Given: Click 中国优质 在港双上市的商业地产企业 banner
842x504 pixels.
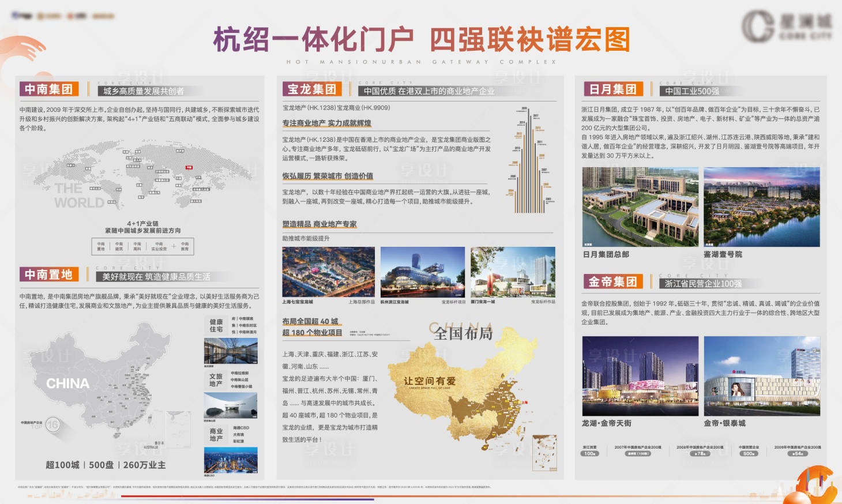Looking at the screenshot, I should (428, 91).
